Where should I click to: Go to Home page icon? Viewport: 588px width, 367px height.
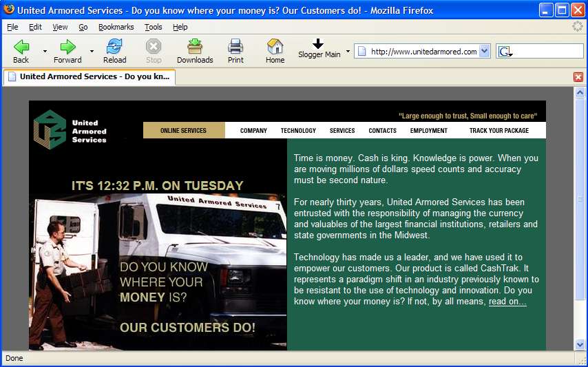tap(275, 47)
